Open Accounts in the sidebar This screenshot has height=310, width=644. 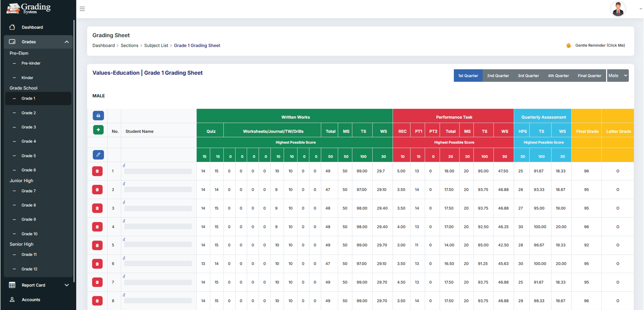(x=31, y=300)
